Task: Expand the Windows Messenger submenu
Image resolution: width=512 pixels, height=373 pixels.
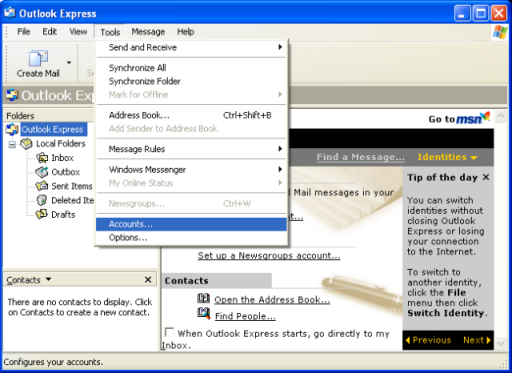Action: pos(191,170)
